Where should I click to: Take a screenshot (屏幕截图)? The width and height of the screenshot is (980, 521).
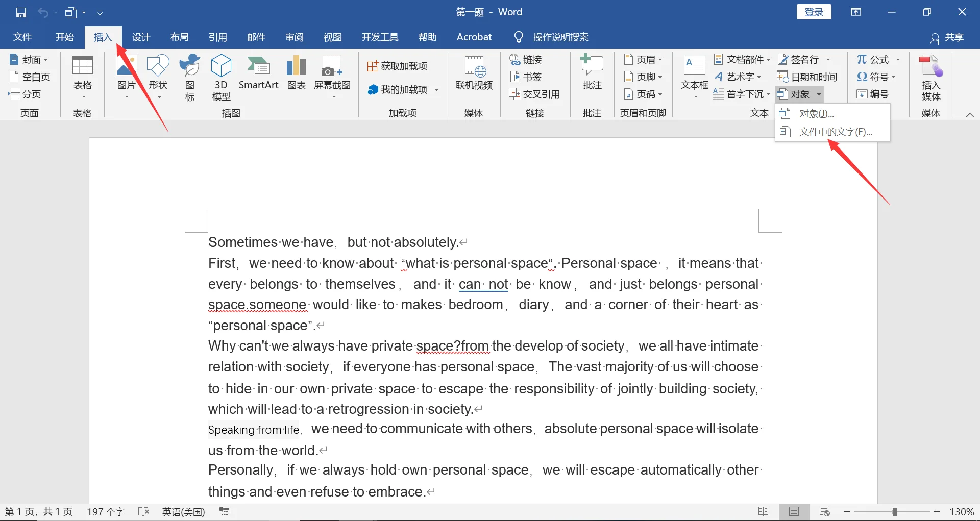point(332,78)
